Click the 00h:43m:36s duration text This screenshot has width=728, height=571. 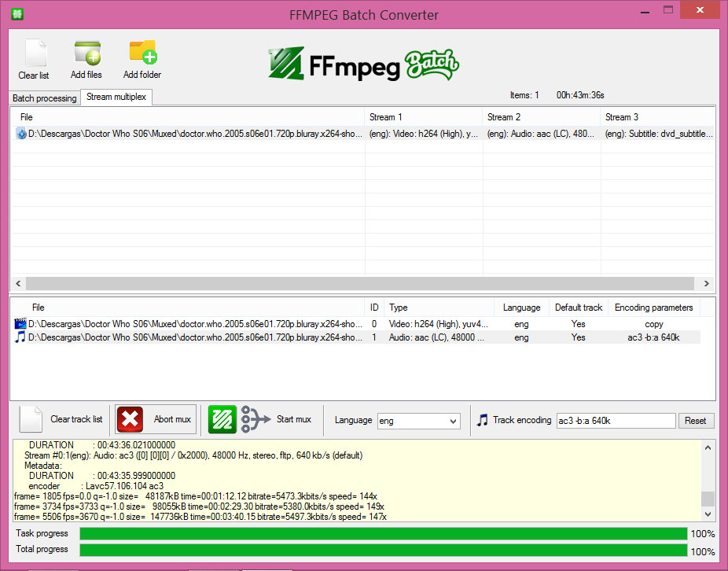pos(580,95)
